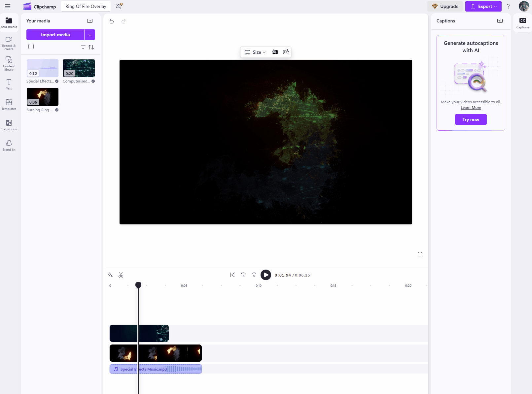Follow the Learn More link
This screenshot has width=532, height=394.
click(x=471, y=108)
